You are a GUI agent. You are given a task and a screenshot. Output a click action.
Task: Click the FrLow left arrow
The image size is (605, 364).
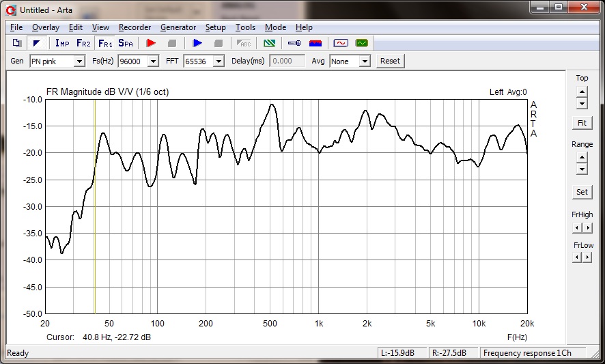[577, 257]
